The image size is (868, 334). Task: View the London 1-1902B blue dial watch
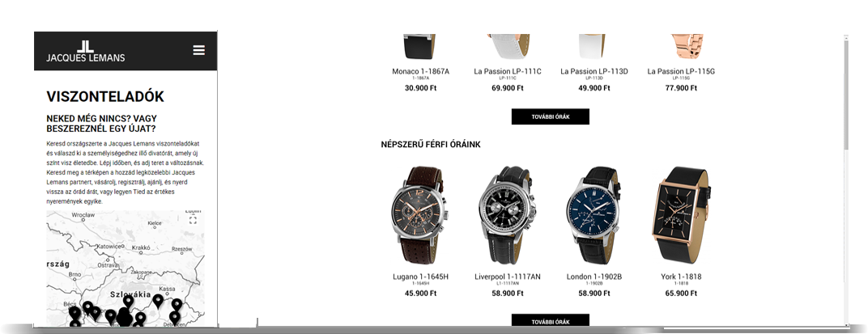(594, 215)
